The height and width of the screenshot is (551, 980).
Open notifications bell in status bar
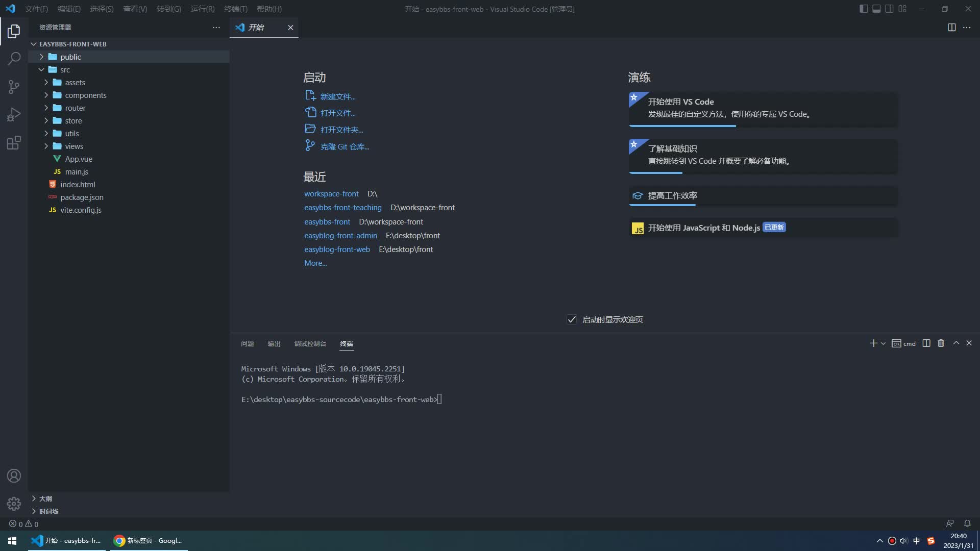click(x=967, y=524)
